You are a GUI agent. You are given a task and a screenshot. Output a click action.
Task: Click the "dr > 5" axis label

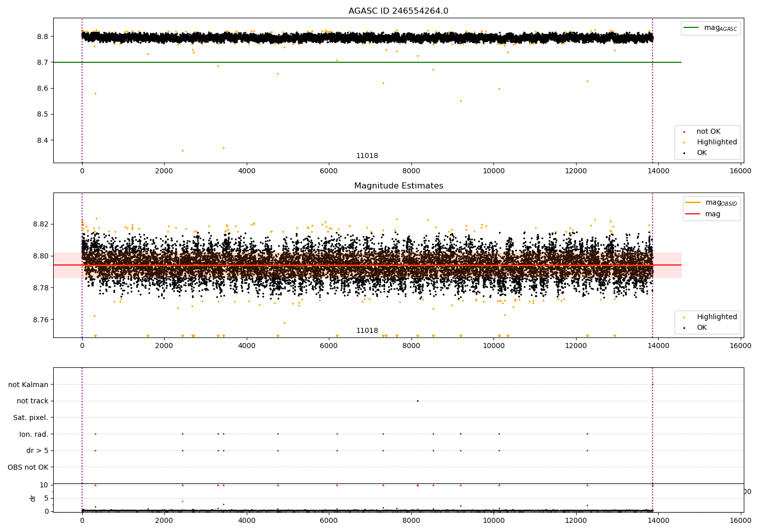[x=37, y=451]
